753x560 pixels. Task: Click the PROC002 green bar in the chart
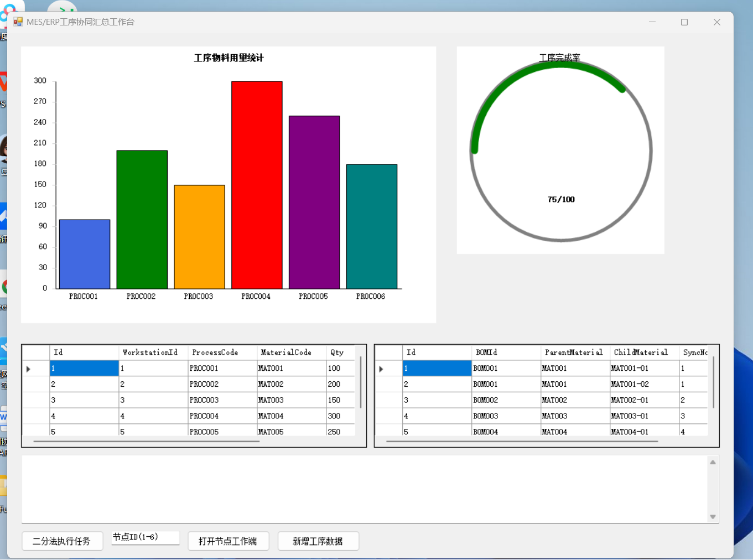pyautogui.click(x=142, y=219)
